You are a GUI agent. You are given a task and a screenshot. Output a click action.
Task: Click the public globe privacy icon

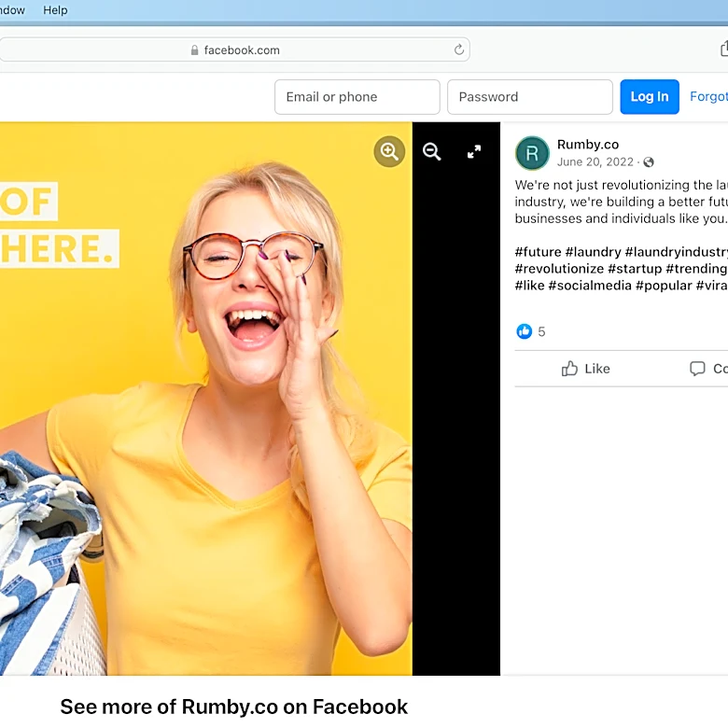[649, 162]
